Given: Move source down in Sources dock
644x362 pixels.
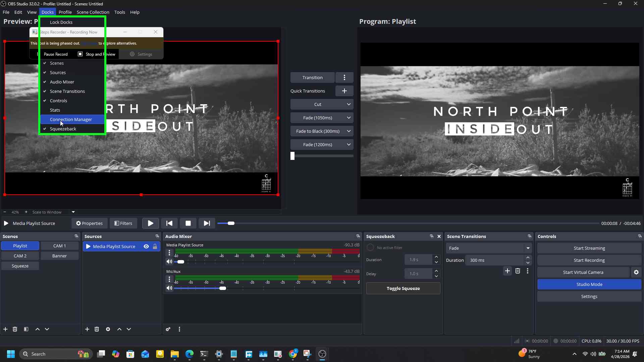Looking at the screenshot, I should [129, 329].
